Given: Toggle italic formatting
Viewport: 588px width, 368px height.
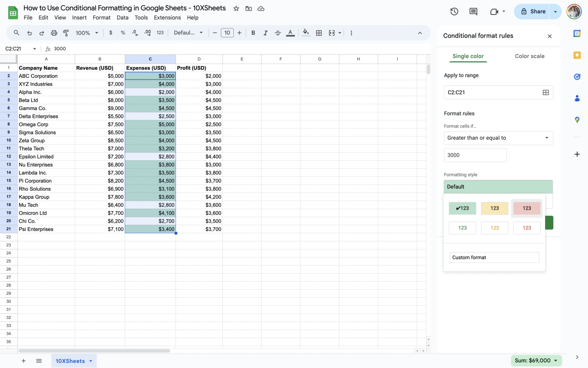Looking at the screenshot, I should click(x=265, y=33).
